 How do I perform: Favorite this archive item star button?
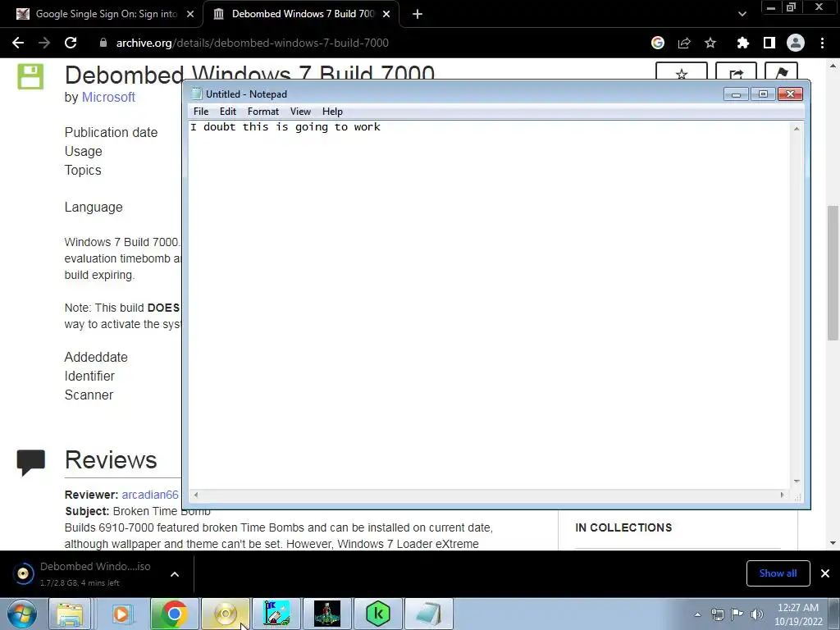point(682,73)
